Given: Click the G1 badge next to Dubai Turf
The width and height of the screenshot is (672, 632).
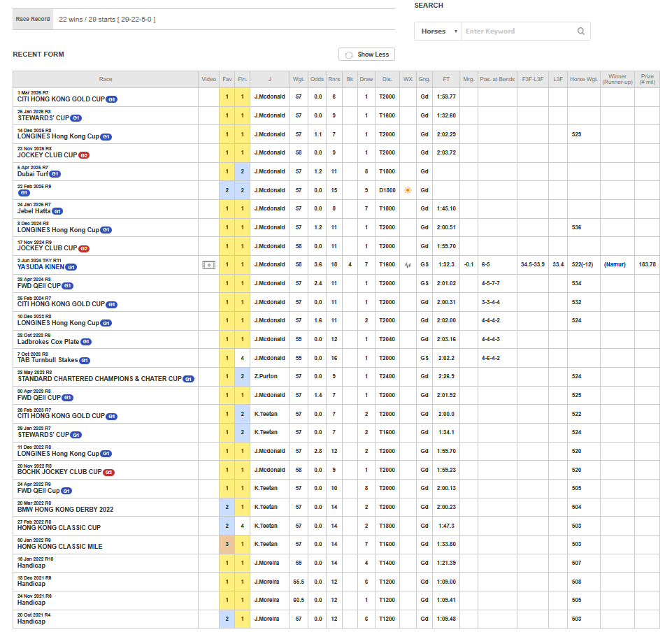Looking at the screenshot, I should [x=55, y=174].
